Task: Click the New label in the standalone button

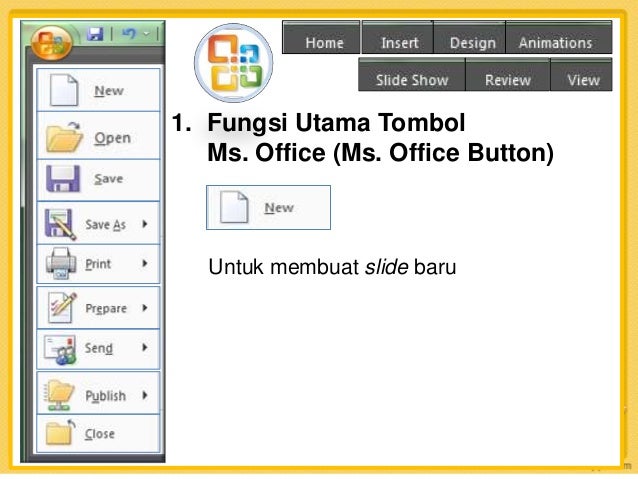Action: pos(279,208)
